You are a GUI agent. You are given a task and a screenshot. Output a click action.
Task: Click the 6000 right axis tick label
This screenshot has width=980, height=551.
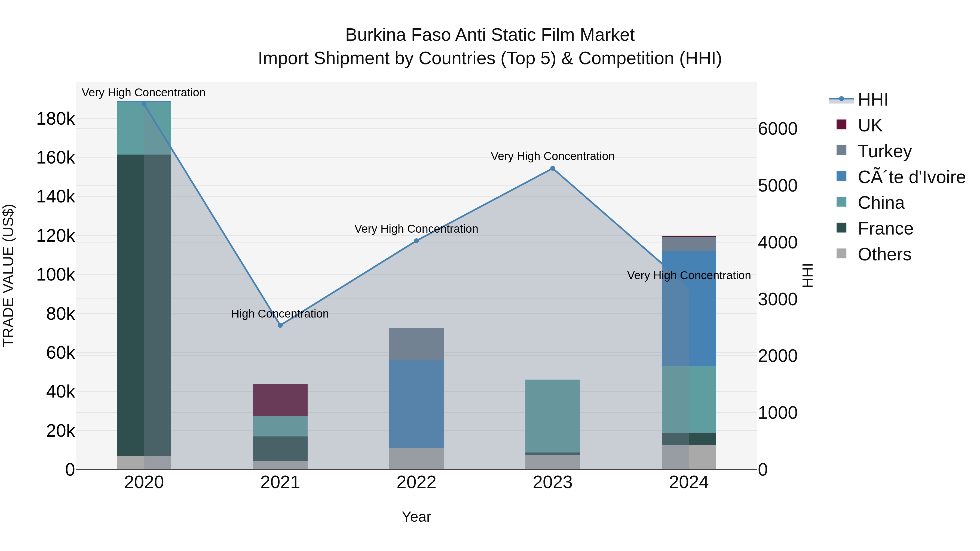click(x=778, y=128)
